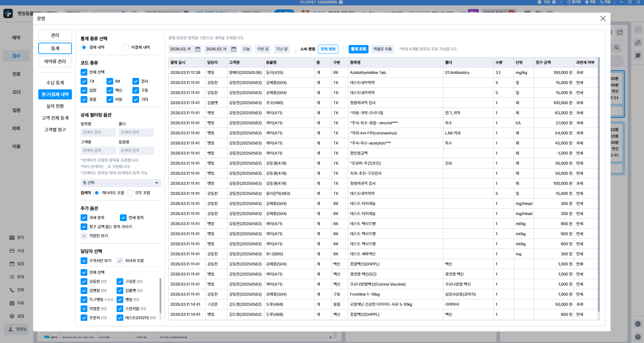Select the 모두 포함 search radio button
This screenshot has width=644, height=343.
(x=130, y=193)
